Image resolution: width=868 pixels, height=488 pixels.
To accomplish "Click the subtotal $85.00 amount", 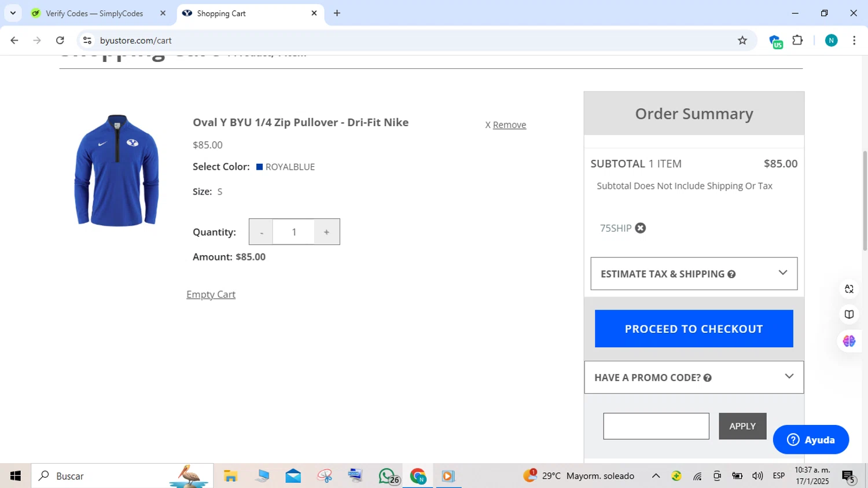I will click(x=781, y=164).
